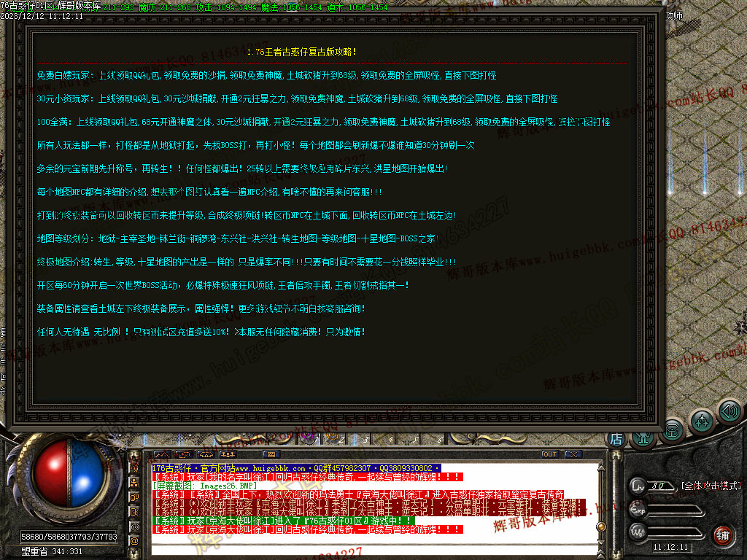Click the line containing 合成终极项链
This screenshot has height=560, width=747.
click(x=247, y=215)
